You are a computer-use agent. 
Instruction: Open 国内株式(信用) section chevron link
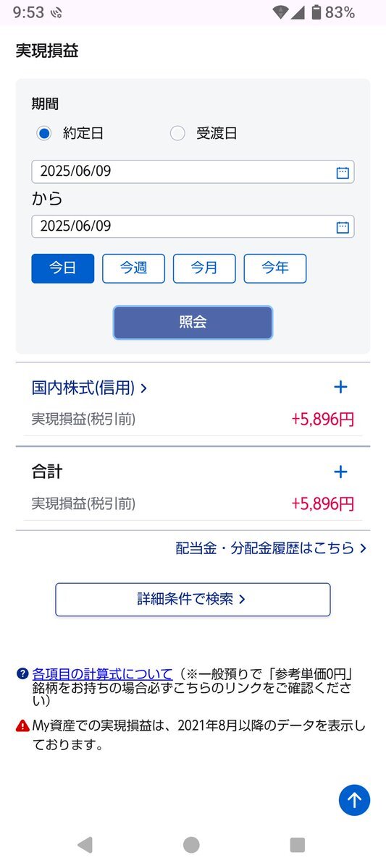click(x=89, y=388)
